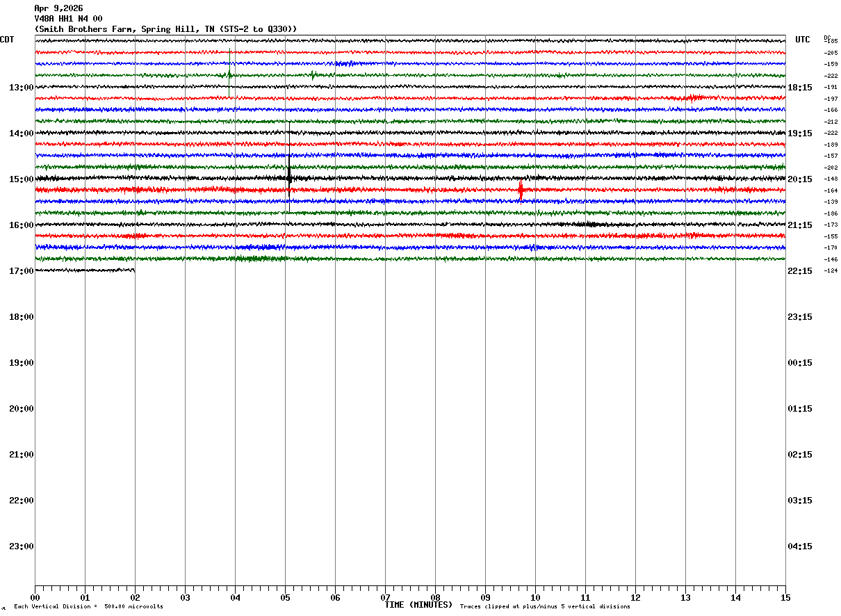Click the '14' minute tick label on the axis
Image resolution: width=841 pixels, height=616 pixels.
[735, 597]
